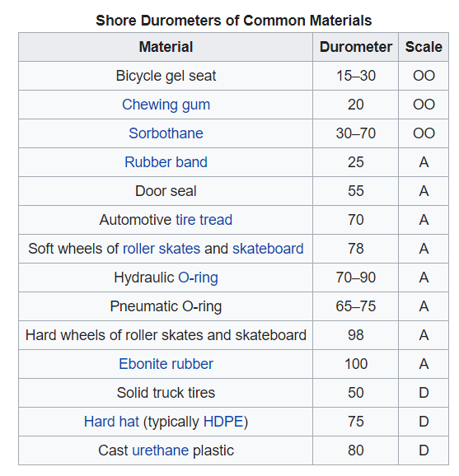Follow the Rubber band link

pyautogui.click(x=166, y=162)
